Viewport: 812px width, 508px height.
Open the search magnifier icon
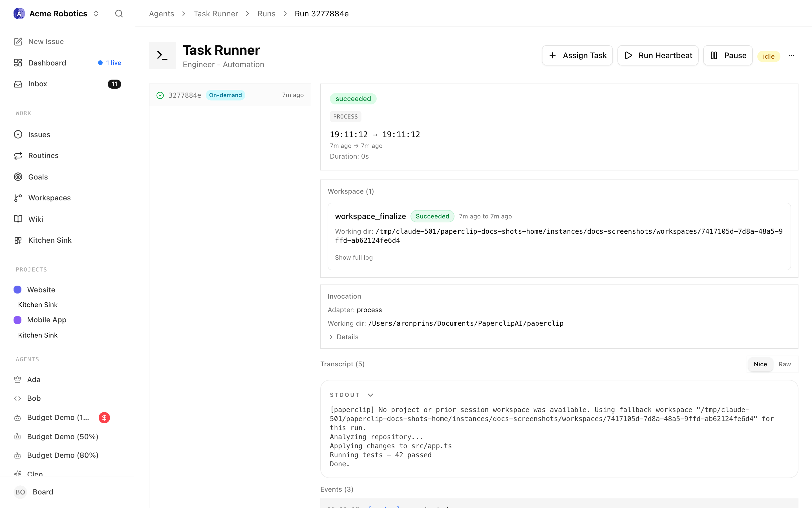[119, 14]
